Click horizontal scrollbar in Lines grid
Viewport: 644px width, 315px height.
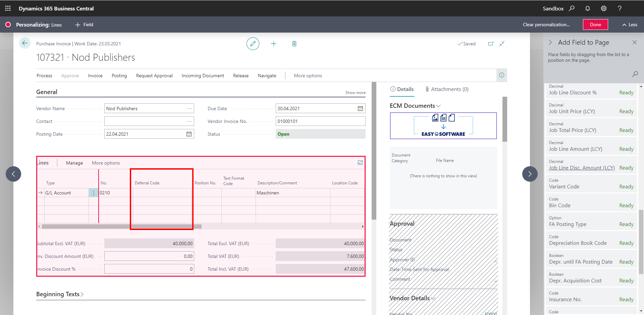(121, 227)
